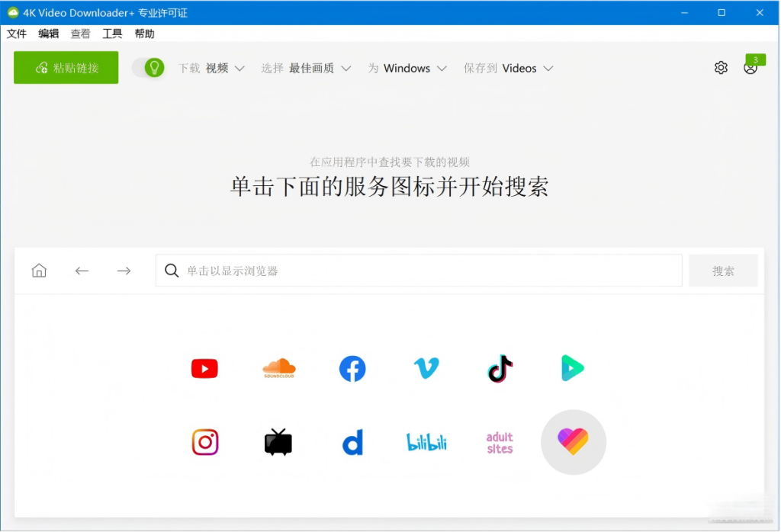The image size is (781, 532).
Task: Click the Likee service icon
Action: pos(573,442)
